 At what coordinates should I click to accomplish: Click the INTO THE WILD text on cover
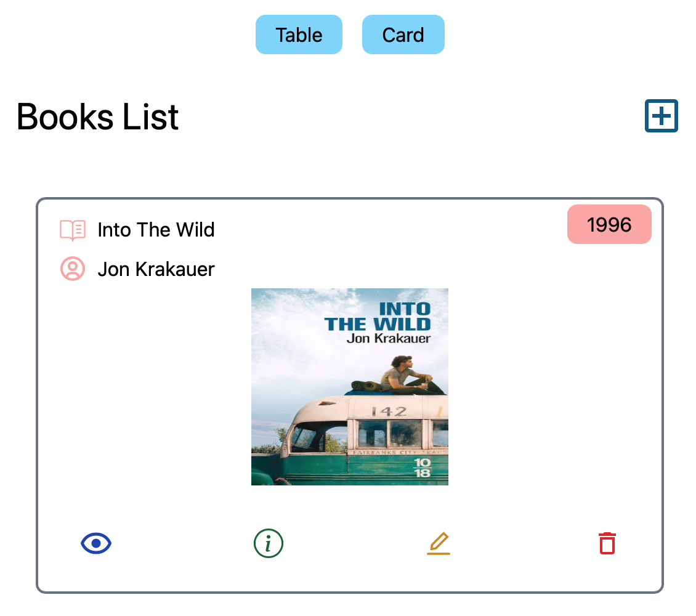[378, 317]
